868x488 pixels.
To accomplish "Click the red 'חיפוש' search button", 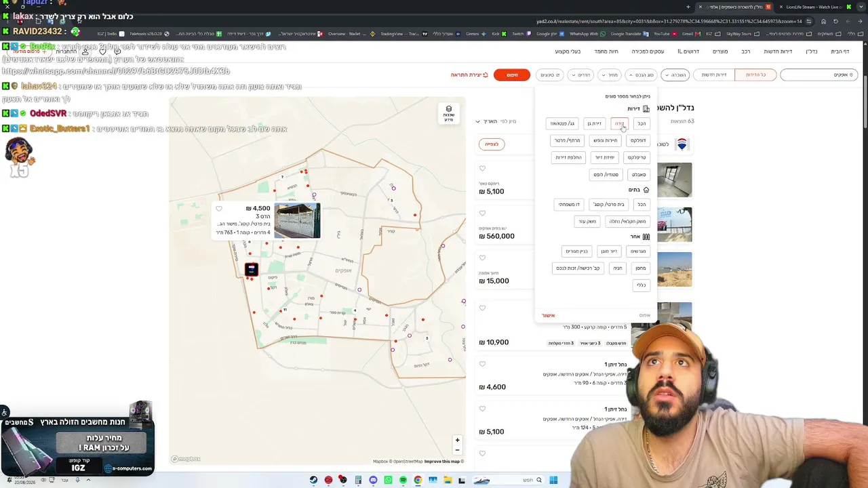I will tap(512, 75).
